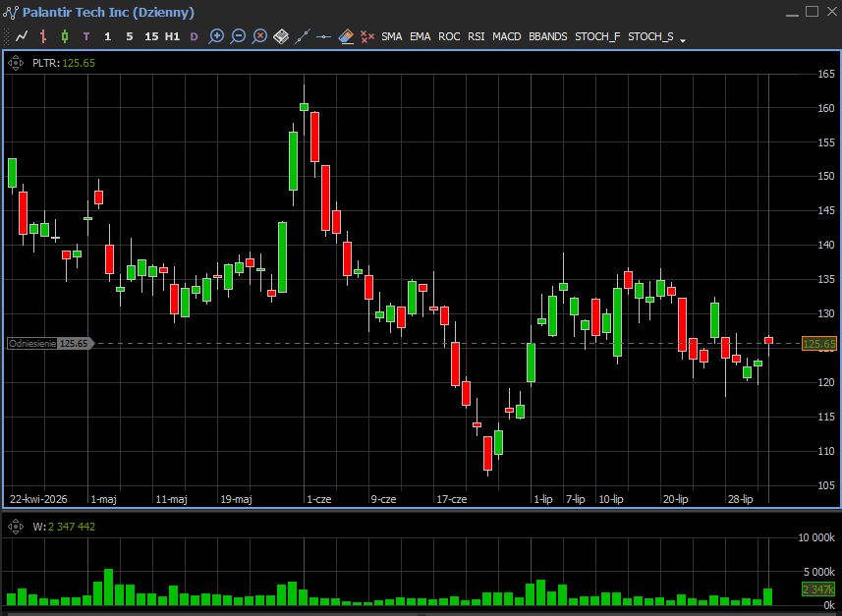Reset chart zoom
Viewport: 842px width, 616px height.
click(x=260, y=36)
